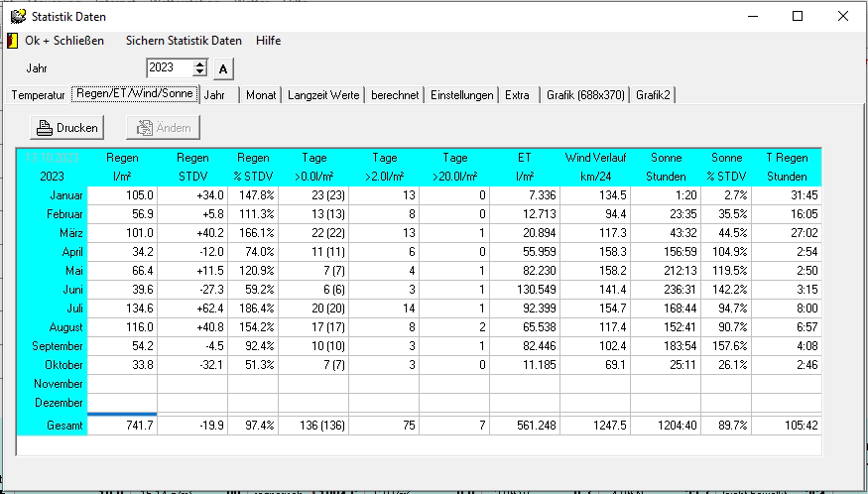868x494 pixels.
Task: Open the Hilfe menu
Action: (268, 41)
